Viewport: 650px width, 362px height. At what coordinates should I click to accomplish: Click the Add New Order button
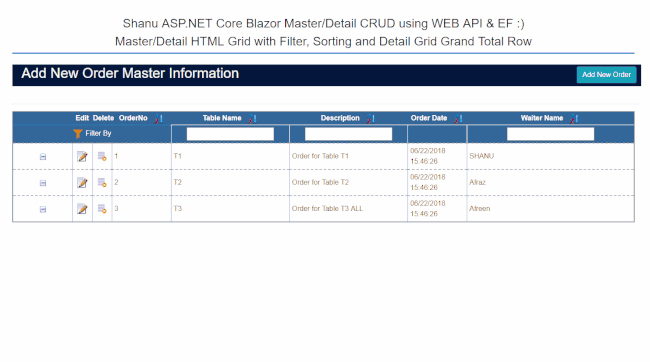(606, 75)
